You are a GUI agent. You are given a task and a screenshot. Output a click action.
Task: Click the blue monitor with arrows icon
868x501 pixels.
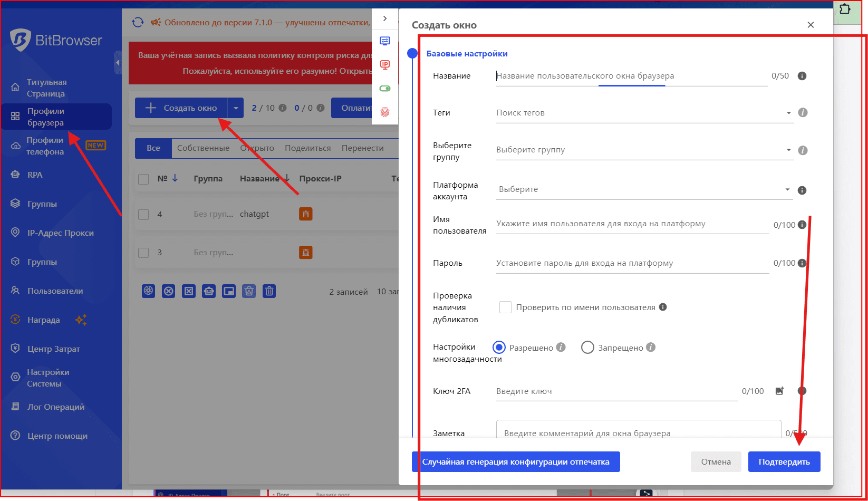point(385,41)
